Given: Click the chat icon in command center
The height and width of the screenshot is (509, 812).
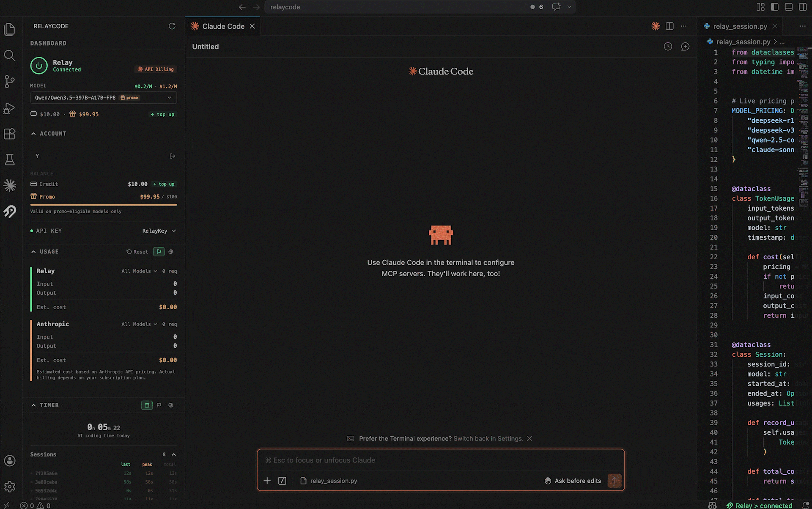Looking at the screenshot, I should (556, 7).
